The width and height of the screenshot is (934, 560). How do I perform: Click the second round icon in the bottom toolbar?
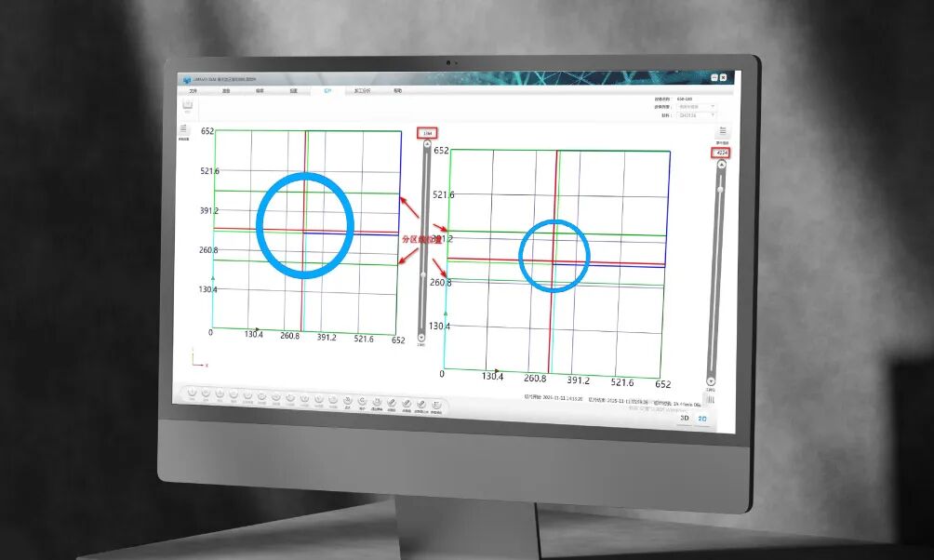pyautogui.click(x=207, y=393)
